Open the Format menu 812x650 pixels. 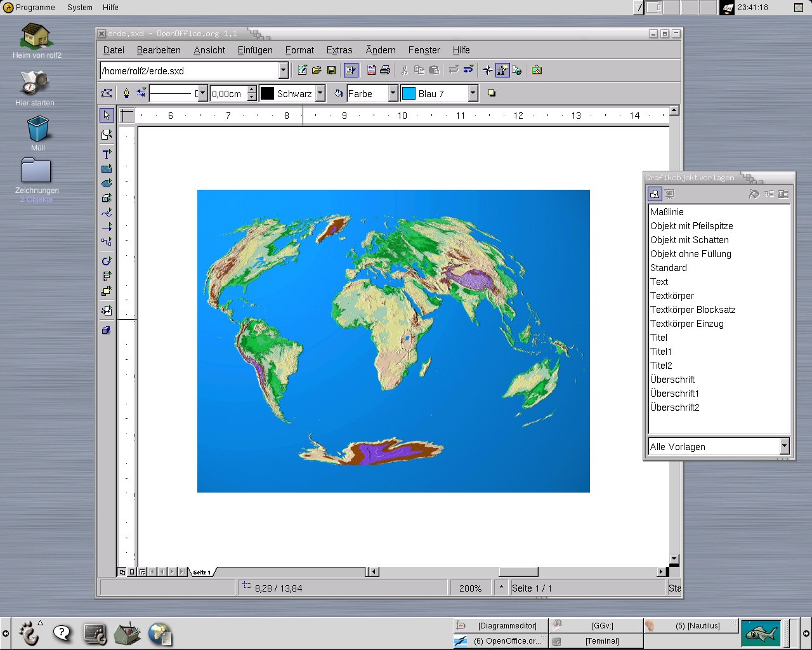pyautogui.click(x=299, y=50)
